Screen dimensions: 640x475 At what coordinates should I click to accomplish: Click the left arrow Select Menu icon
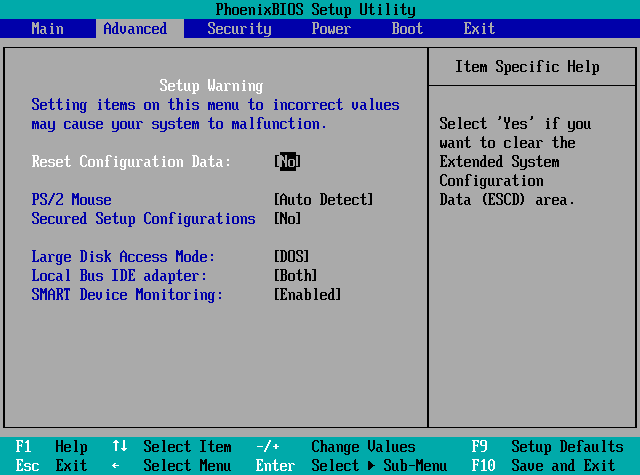click(x=116, y=466)
